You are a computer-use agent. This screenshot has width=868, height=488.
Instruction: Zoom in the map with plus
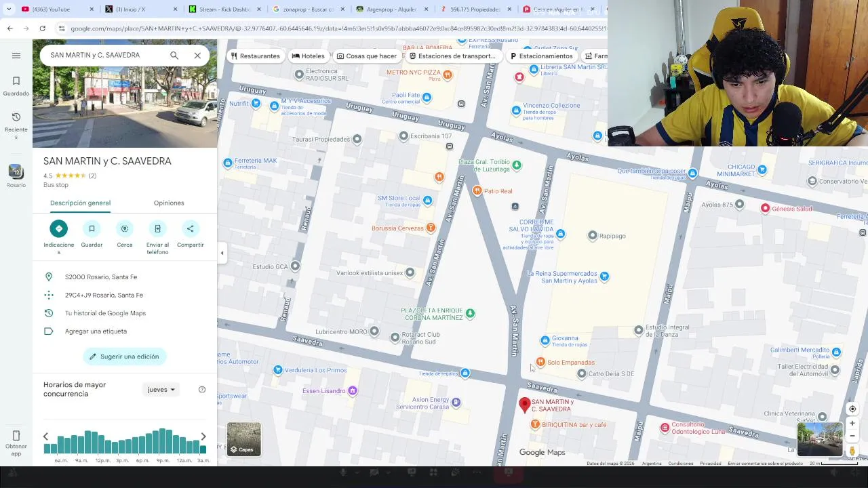[x=852, y=424]
